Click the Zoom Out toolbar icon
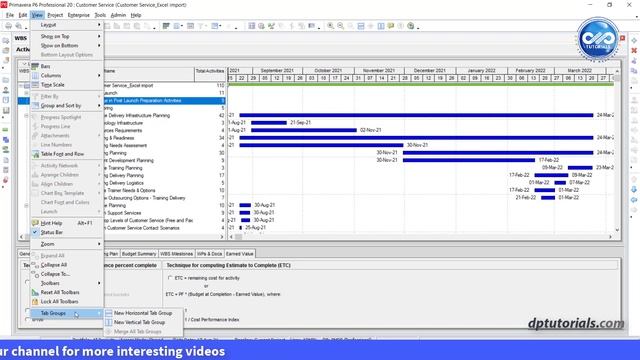Screen dimensions: 640x360 coord(340,26)
